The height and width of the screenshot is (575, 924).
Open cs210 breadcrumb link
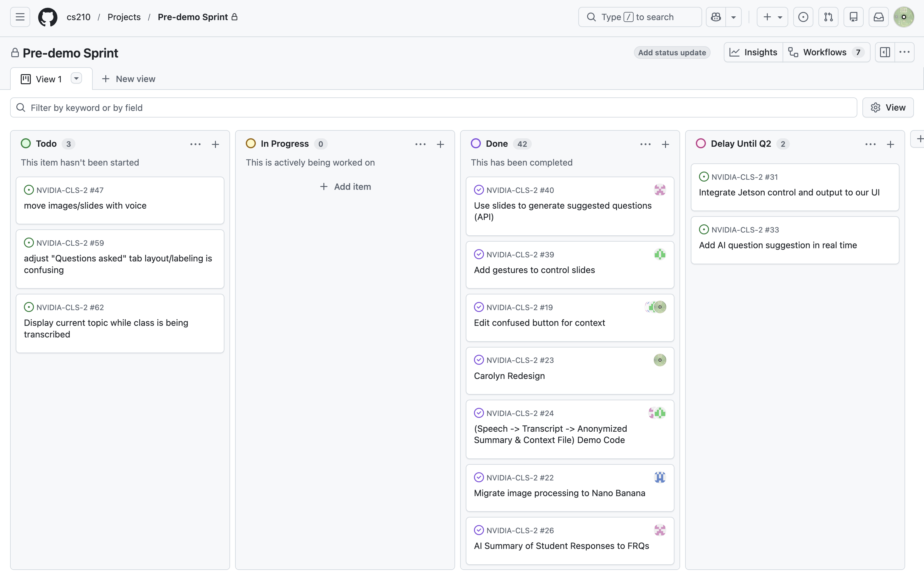78,17
